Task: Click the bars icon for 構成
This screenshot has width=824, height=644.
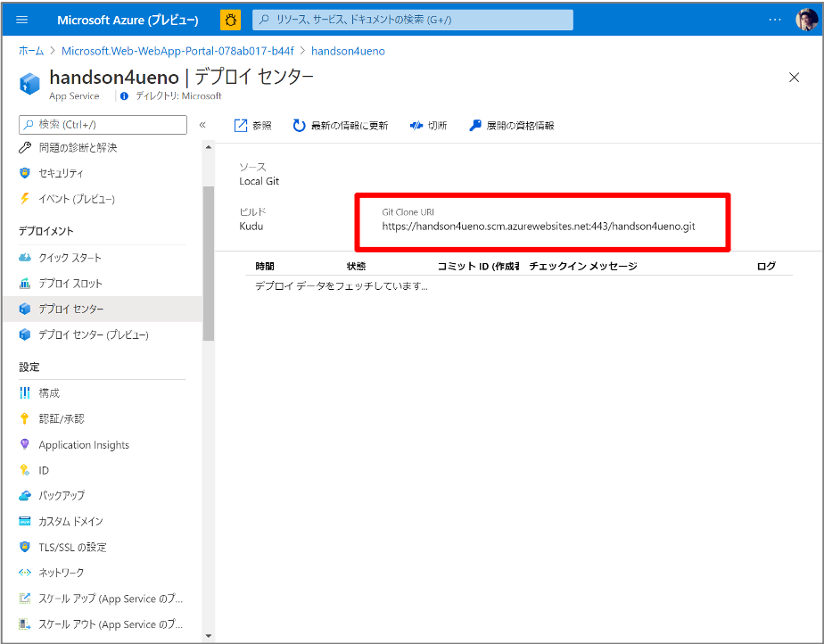Action: pos(25,392)
